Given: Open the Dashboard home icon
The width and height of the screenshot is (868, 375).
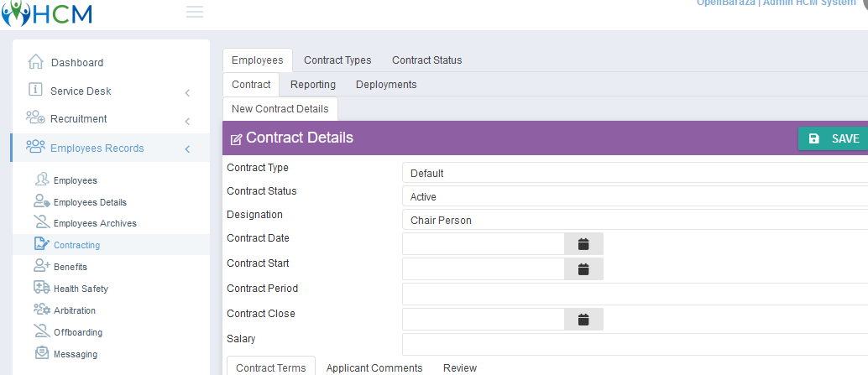Looking at the screenshot, I should tap(35, 62).
